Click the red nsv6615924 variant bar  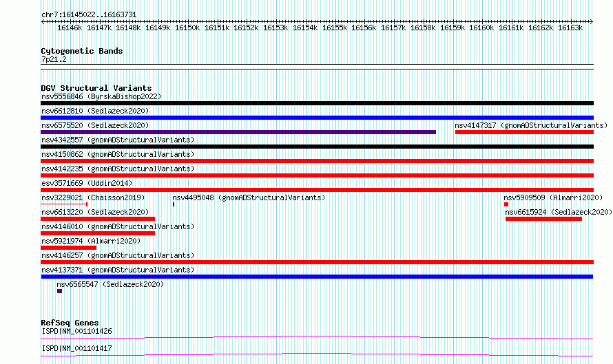(x=543, y=219)
